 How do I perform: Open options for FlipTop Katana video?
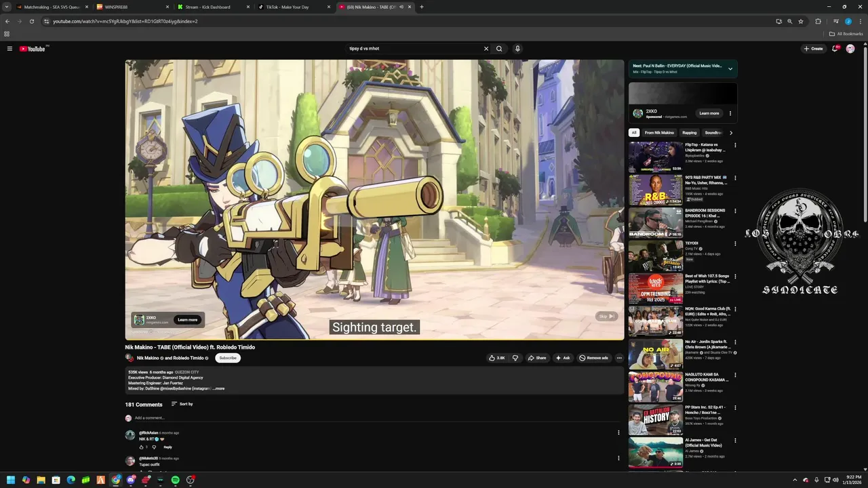click(x=735, y=145)
